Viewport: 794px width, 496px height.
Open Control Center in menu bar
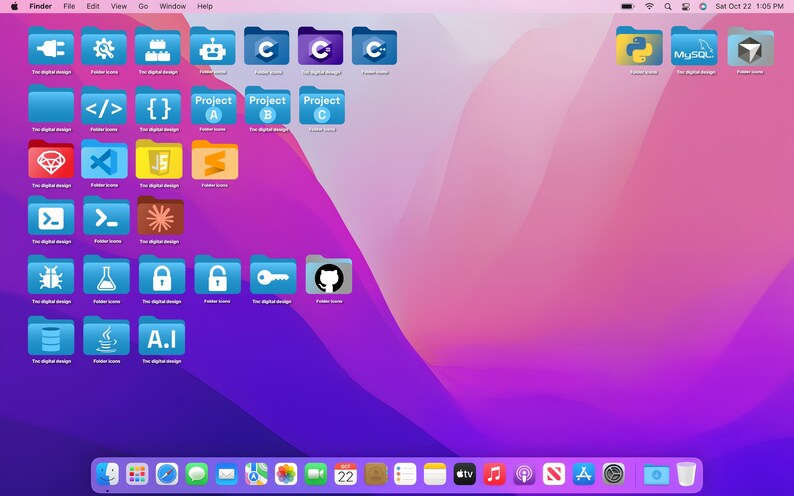(686, 6)
